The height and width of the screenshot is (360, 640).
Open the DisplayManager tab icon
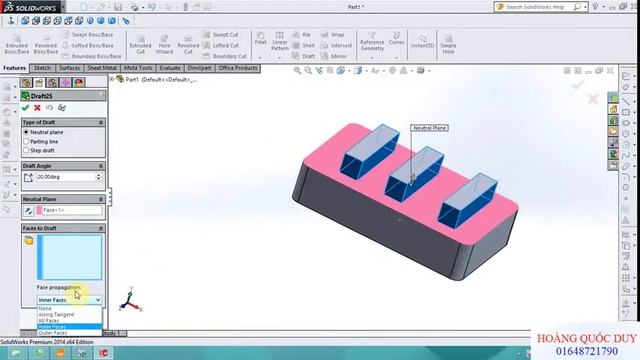79,83
